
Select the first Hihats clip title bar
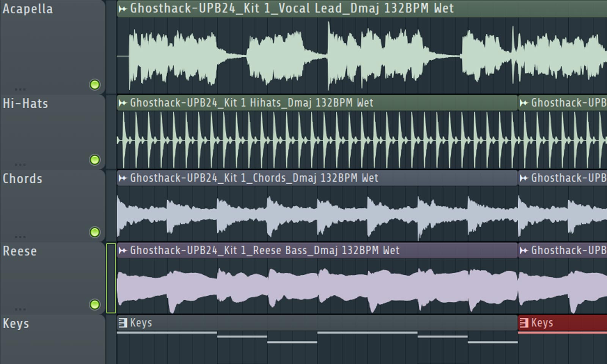coord(317,103)
